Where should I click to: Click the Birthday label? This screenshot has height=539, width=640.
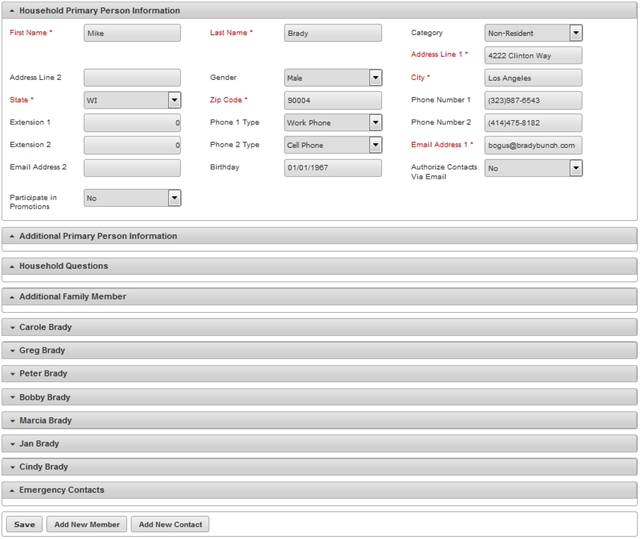pyautogui.click(x=224, y=167)
